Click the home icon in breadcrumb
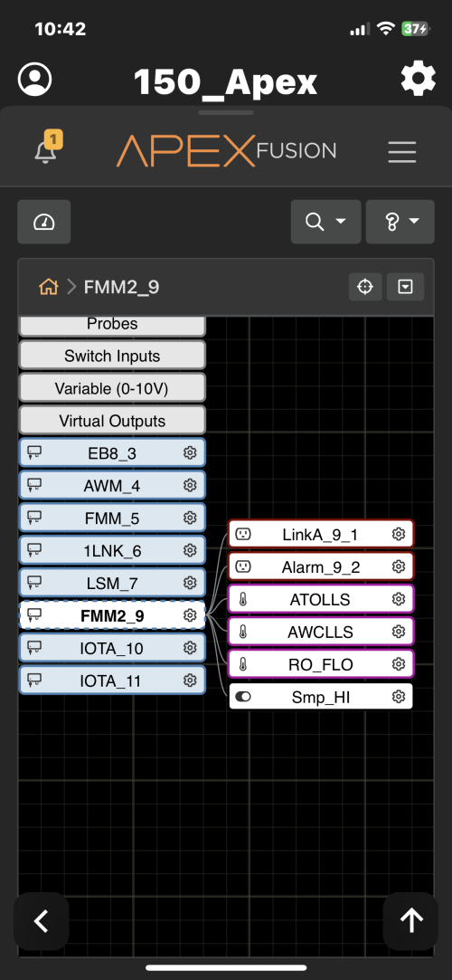452x980 pixels. pyautogui.click(x=49, y=287)
